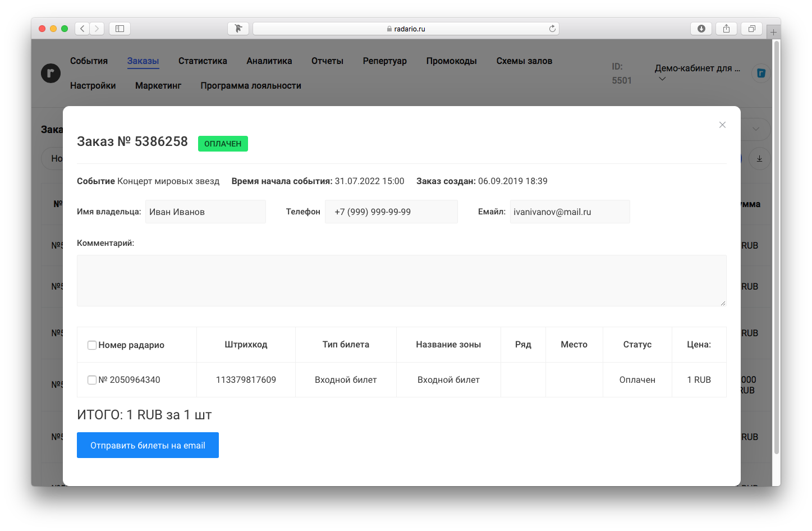Click barcode value 113379817609
This screenshot has height=531, width=812.
coord(246,380)
